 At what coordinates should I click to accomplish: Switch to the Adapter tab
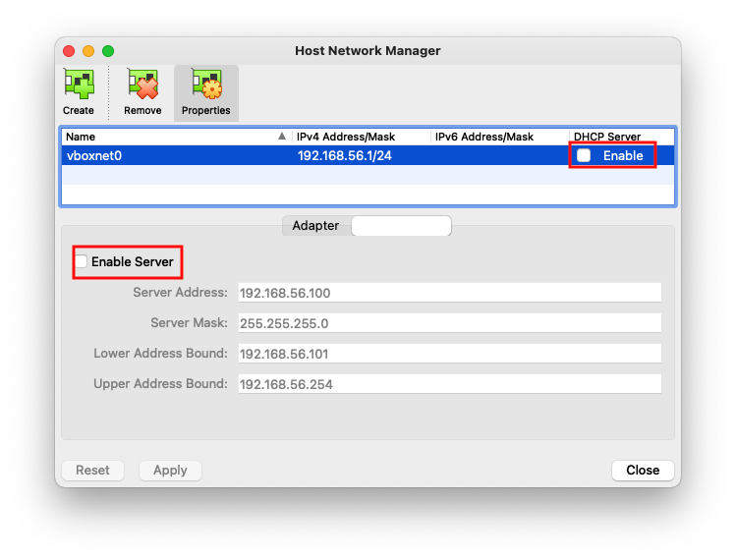(315, 226)
